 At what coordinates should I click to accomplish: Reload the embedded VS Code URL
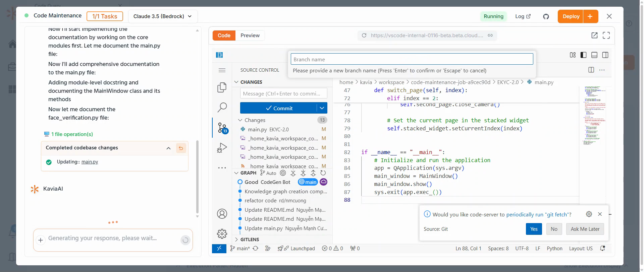pyautogui.click(x=364, y=36)
